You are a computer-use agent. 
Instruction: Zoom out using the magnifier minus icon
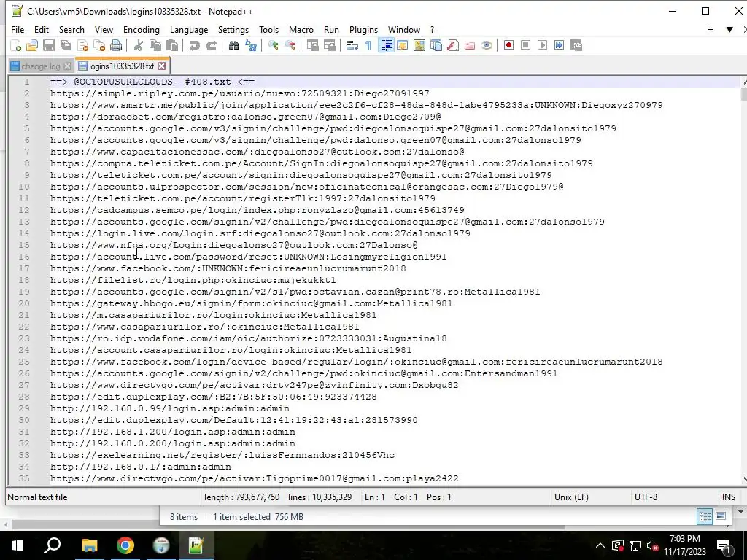pyautogui.click(x=290, y=45)
